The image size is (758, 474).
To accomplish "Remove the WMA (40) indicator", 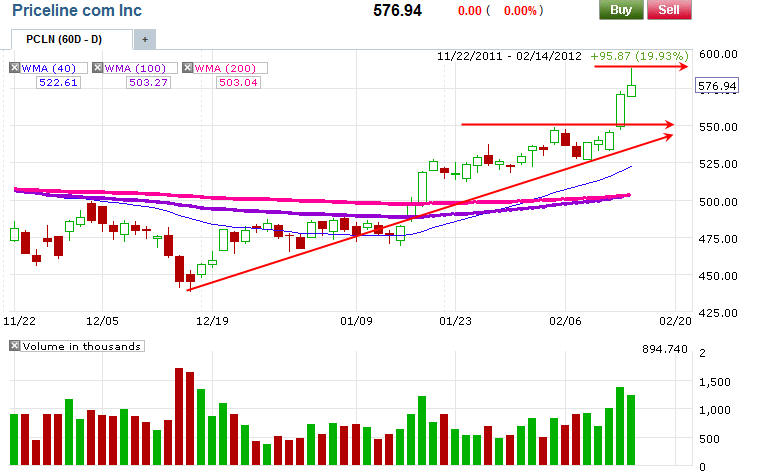I will (x=15, y=68).
